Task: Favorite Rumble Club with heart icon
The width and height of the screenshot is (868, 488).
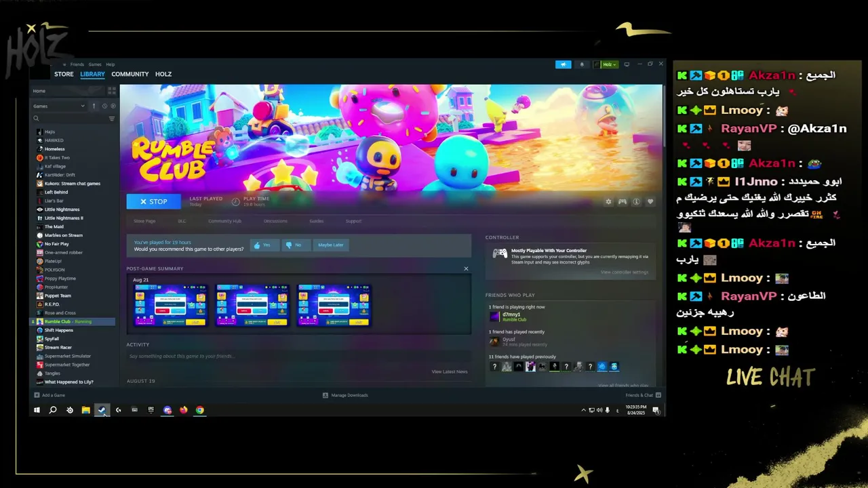Action: pos(650,201)
